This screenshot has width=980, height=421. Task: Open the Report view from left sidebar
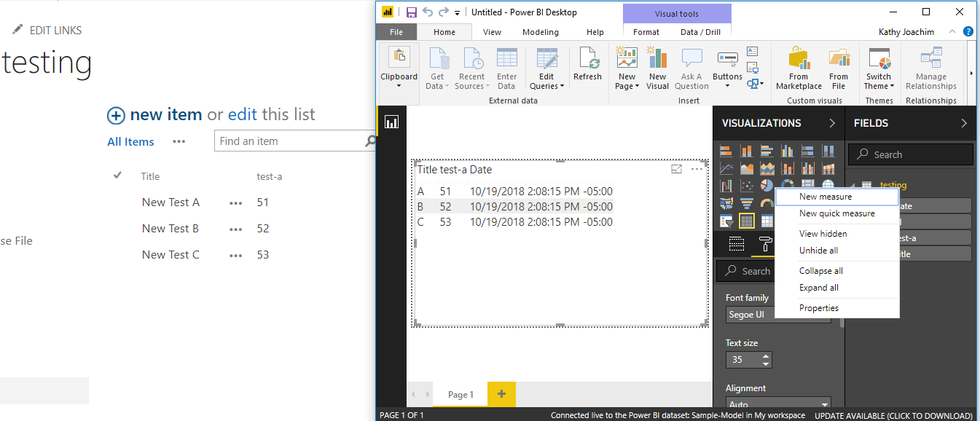392,122
